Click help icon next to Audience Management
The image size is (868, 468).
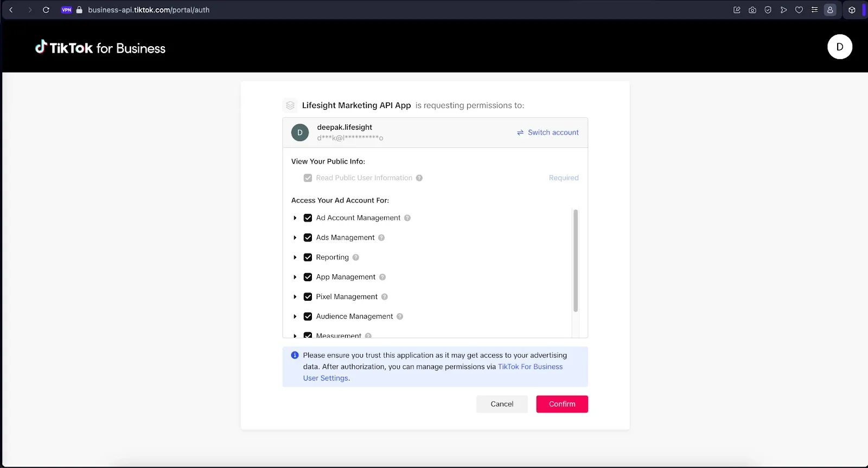coord(400,317)
